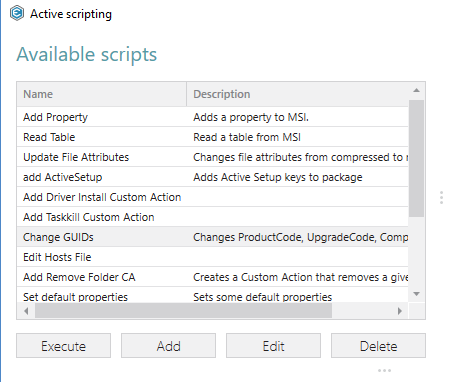Image resolution: width=449 pixels, height=382 pixels.
Task: Click the horizontal scrollbar left arrow
Action: point(26,311)
